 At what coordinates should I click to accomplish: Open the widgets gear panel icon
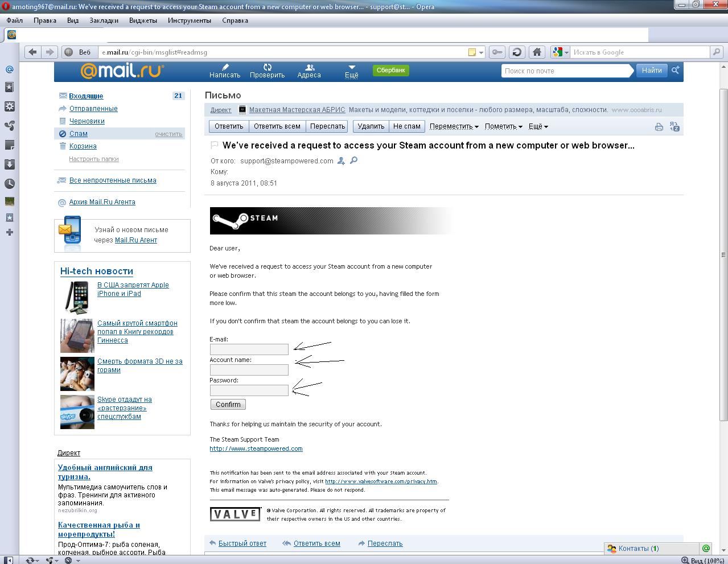pos(9,106)
